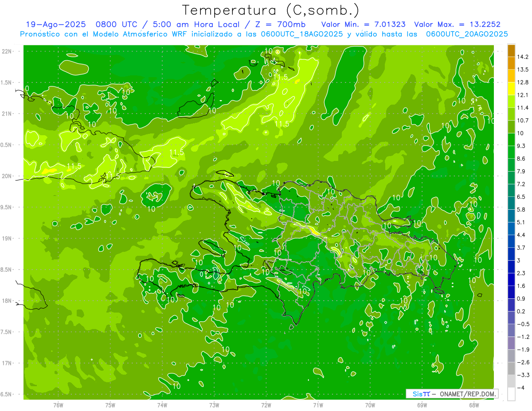The width and height of the screenshot is (532, 411).
Task: Click the '0.9' colorbar label
Action: click(521, 298)
